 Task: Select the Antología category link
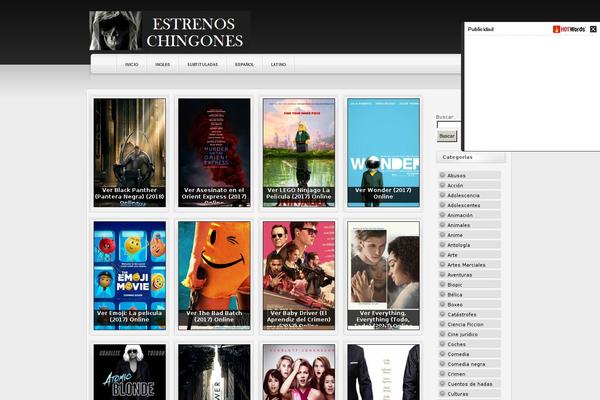pyautogui.click(x=458, y=245)
